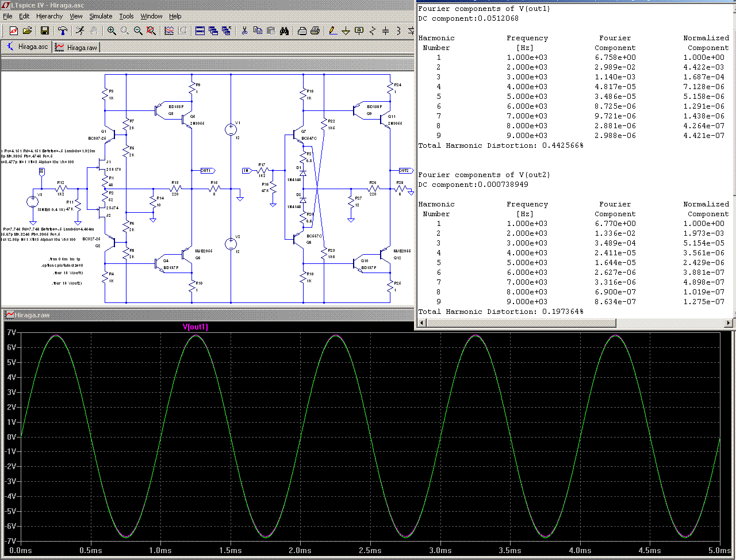Image resolution: width=736 pixels, height=560 pixels.
Task: Select the Zoom In magnifier tool
Action: 112,30
